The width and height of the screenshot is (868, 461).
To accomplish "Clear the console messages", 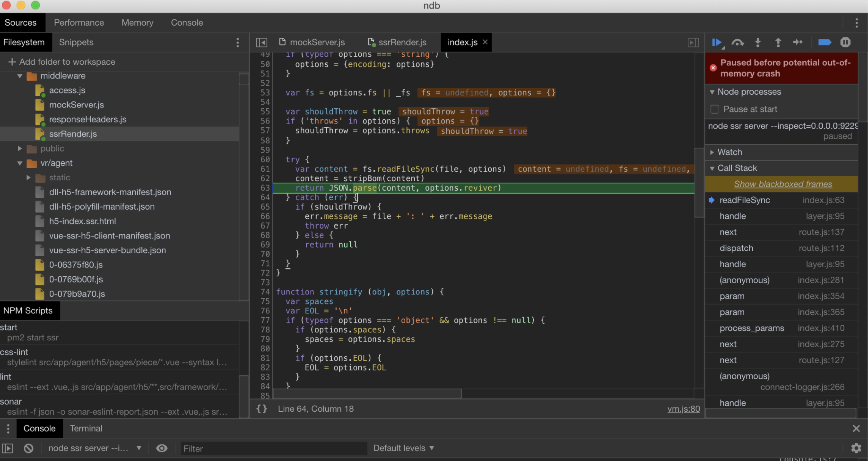I will [28, 448].
